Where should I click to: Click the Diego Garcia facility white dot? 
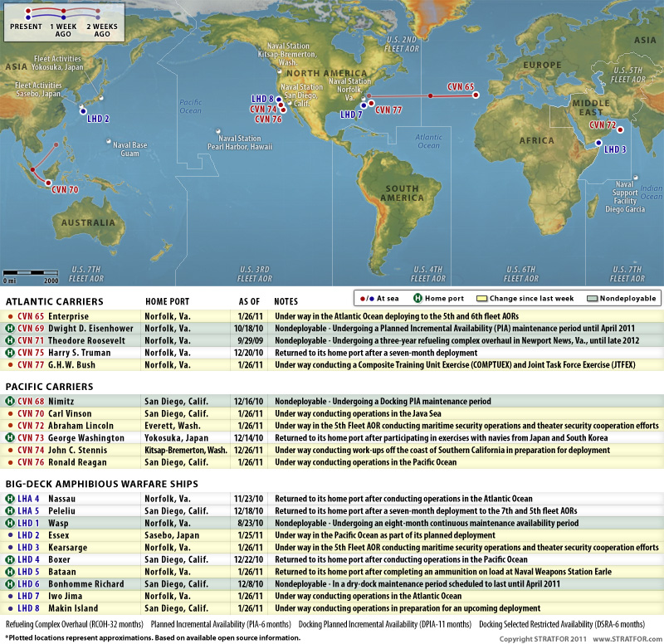635,178
